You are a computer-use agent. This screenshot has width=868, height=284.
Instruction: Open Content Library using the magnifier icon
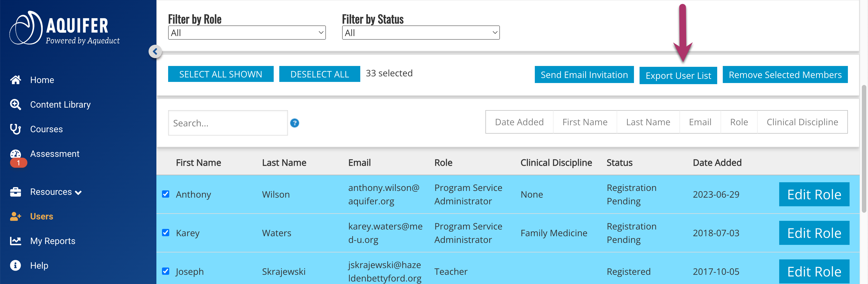pyautogui.click(x=16, y=104)
